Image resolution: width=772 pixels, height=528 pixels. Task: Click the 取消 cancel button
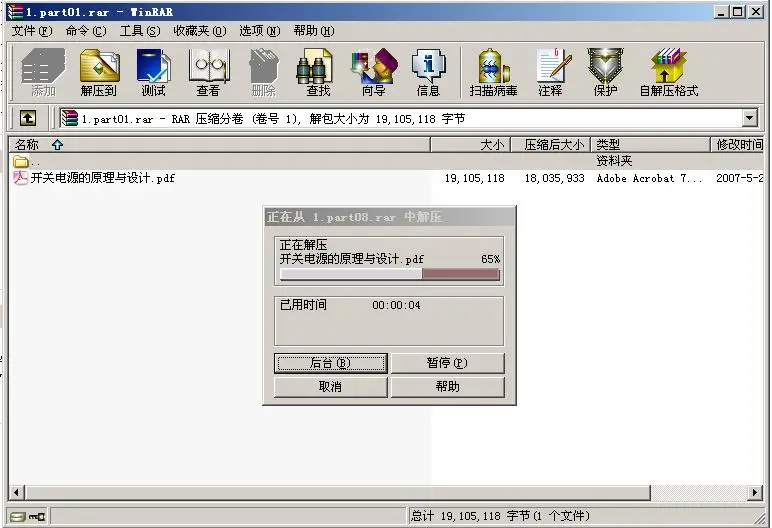click(x=330, y=387)
